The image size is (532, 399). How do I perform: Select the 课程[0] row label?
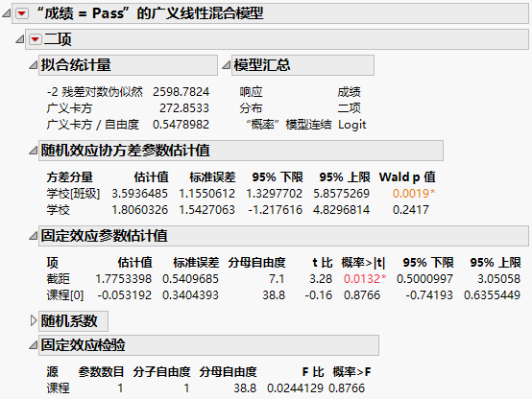65,295
